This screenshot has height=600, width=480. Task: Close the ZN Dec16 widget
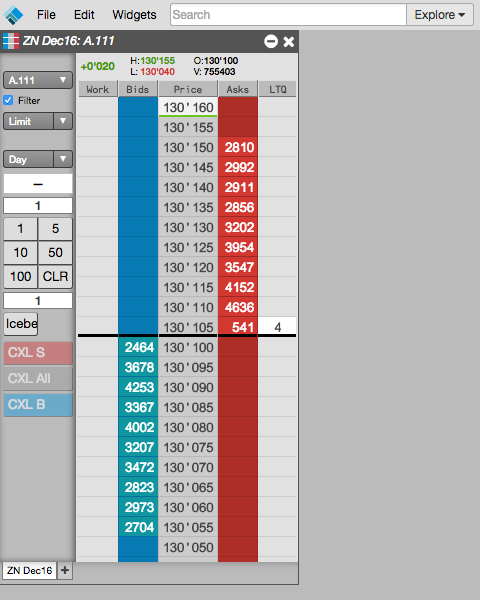tap(289, 41)
